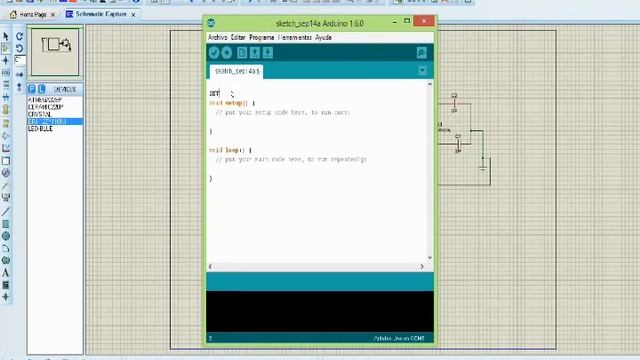
Task: Open the Herramientas menu
Action: (295, 37)
